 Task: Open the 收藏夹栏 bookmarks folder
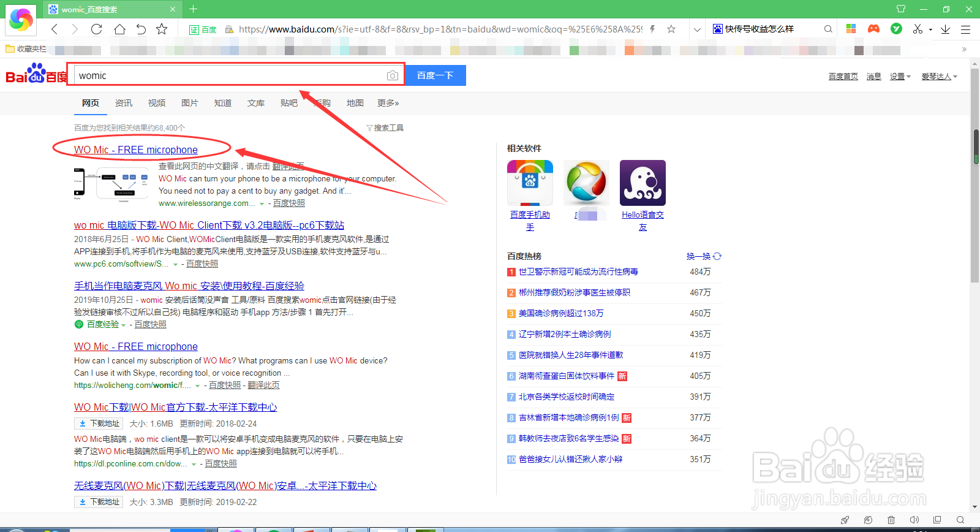[26, 49]
